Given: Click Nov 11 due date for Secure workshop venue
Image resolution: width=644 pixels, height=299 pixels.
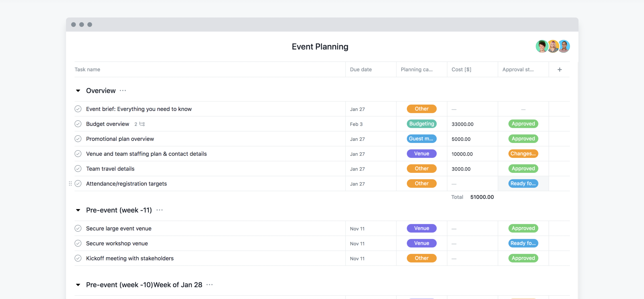Looking at the screenshot, I should [357, 243].
